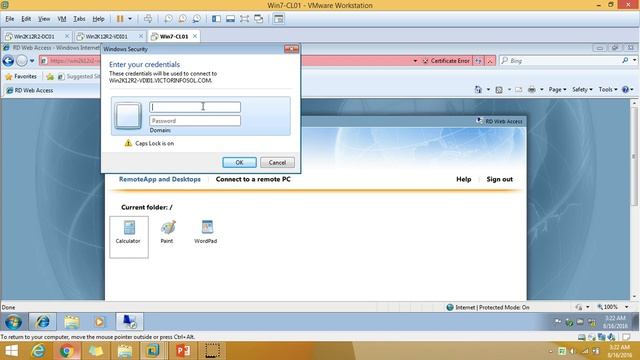Open Connect to a remote PC tab
The image size is (640, 360).
[x=253, y=179]
